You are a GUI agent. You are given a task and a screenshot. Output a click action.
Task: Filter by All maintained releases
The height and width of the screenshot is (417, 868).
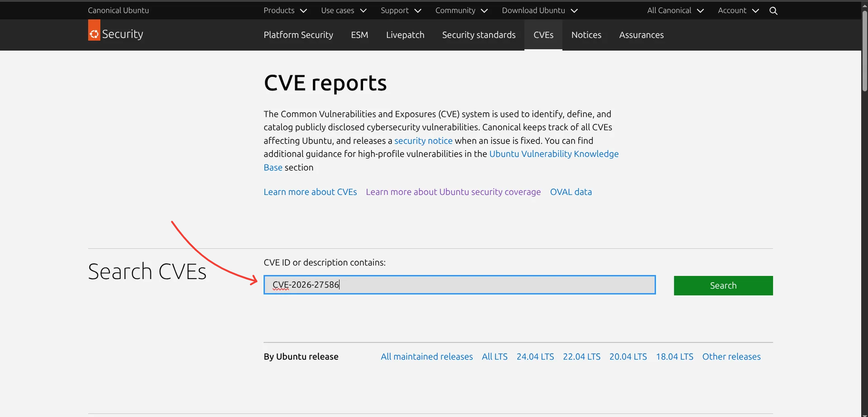click(427, 356)
